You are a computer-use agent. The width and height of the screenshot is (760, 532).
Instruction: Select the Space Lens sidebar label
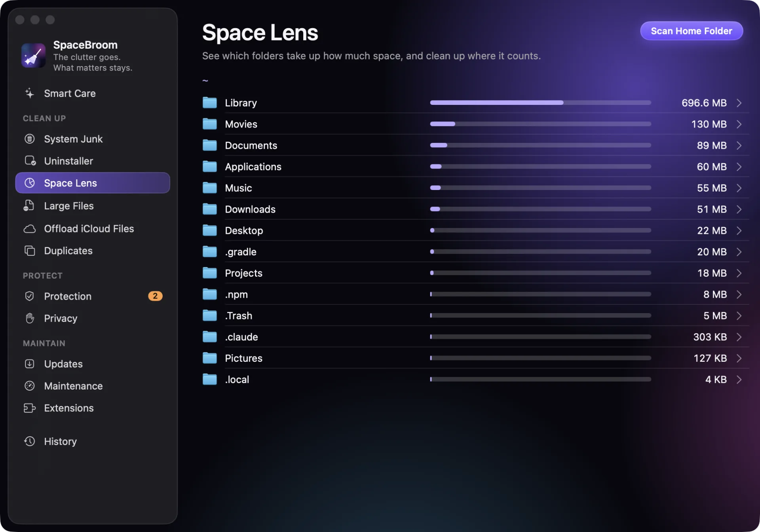tap(70, 183)
